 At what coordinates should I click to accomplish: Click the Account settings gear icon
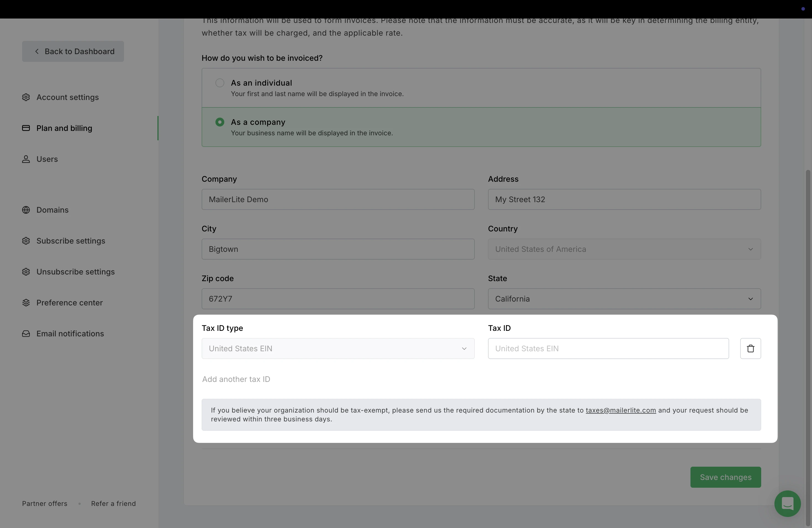26,97
